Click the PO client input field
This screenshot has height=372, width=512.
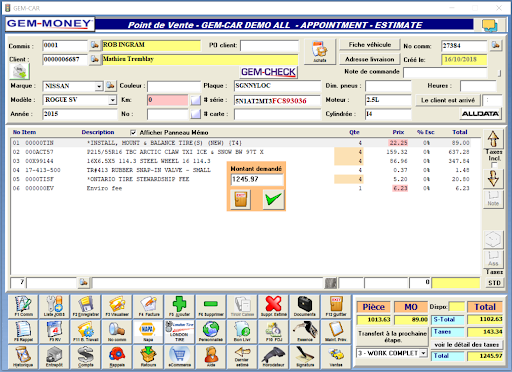[x=269, y=45]
